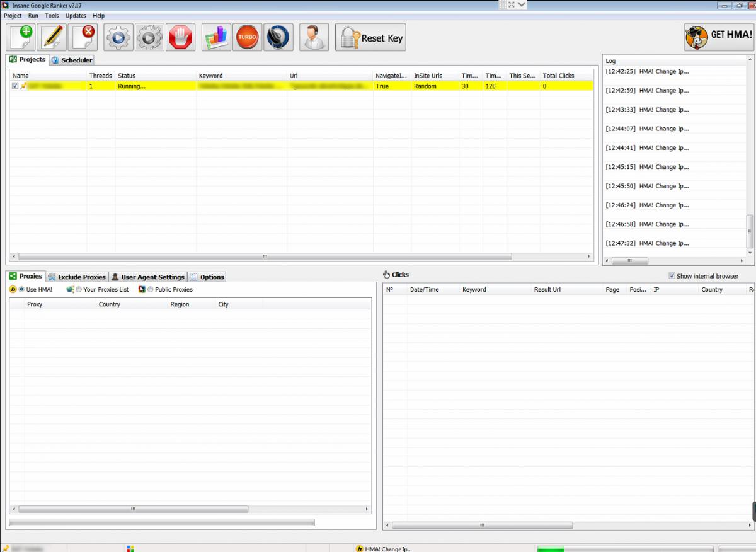
Task: Click the pin icon in the project row
Action: pyautogui.click(x=23, y=86)
